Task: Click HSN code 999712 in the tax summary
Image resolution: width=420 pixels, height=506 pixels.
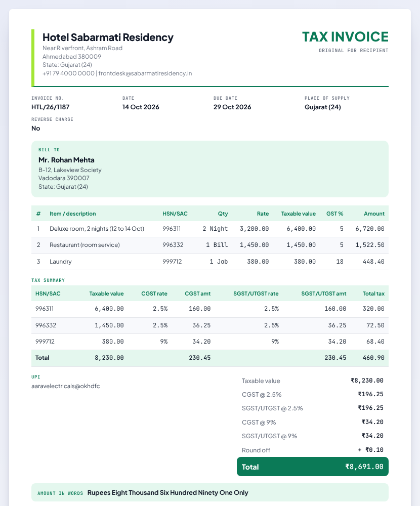Action: 45,342
